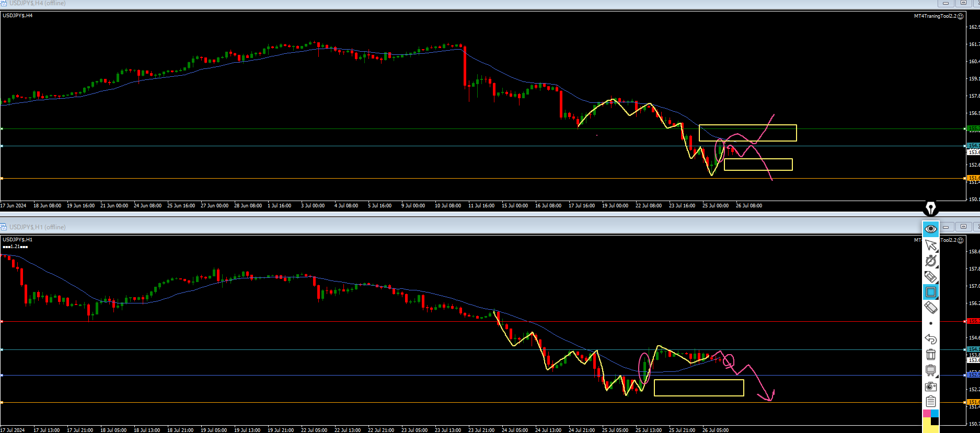Click the MT4TraningTool2.2 label on H4 chart

click(x=935, y=16)
